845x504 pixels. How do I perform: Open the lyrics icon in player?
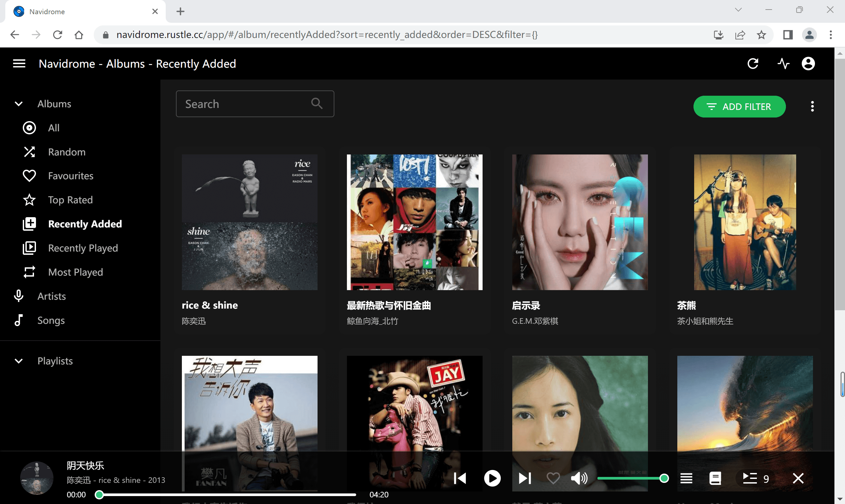coord(715,478)
